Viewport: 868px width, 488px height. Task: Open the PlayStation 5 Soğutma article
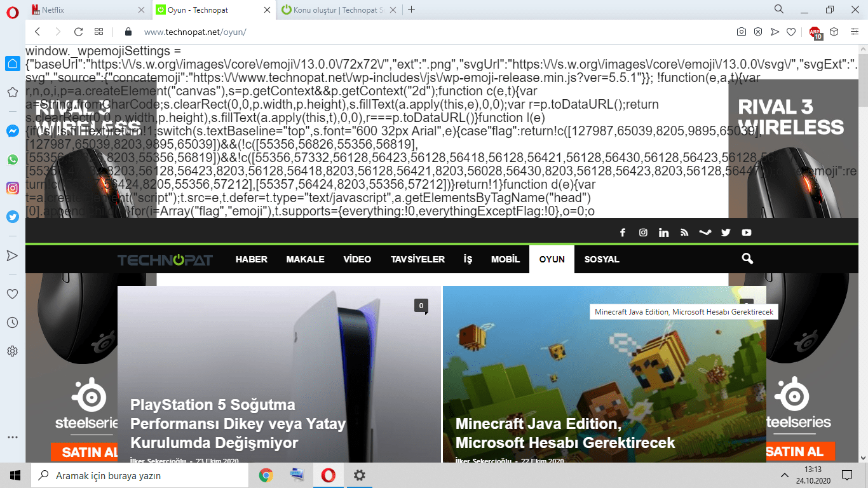pos(238,423)
